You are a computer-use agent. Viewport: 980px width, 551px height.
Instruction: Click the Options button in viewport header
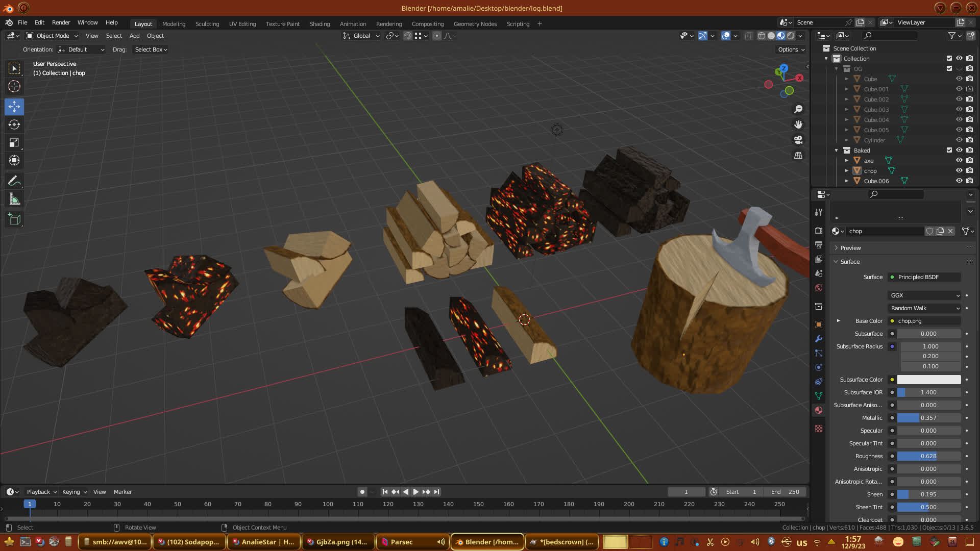pos(791,49)
